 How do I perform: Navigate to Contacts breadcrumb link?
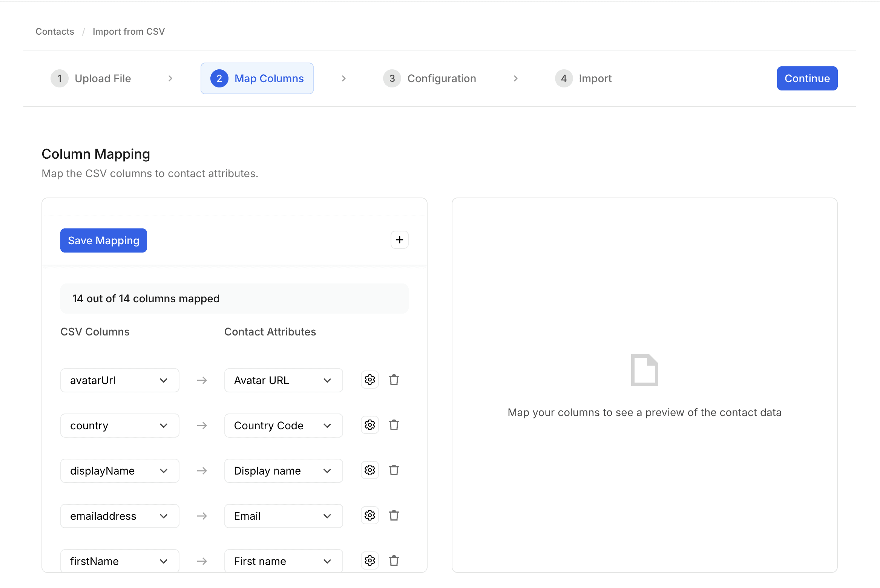click(x=55, y=32)
